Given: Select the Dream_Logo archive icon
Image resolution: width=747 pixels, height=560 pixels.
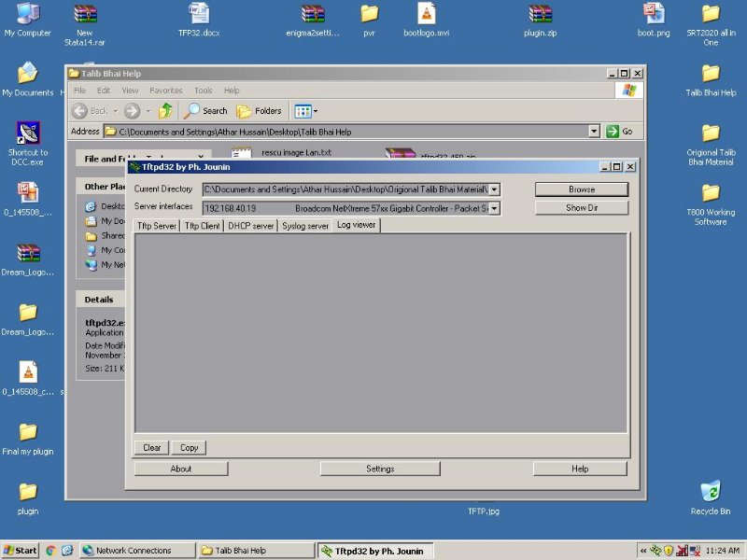Looking at the screenshot, I should tap(28, 259).
